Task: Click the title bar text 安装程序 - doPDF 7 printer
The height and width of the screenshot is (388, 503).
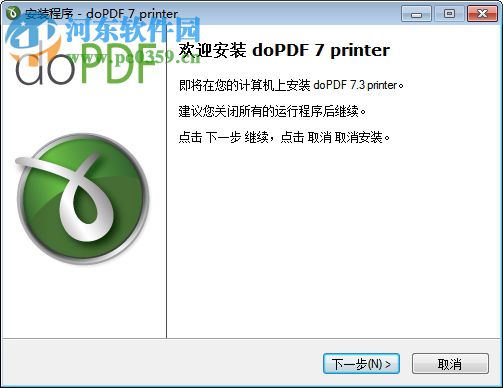Action: coord(101,14)
